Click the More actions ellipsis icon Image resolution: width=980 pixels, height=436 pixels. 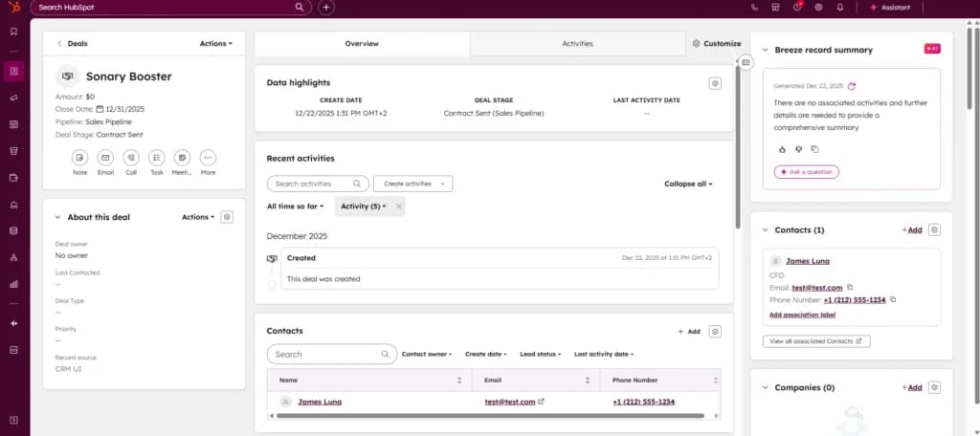[208, 158]
